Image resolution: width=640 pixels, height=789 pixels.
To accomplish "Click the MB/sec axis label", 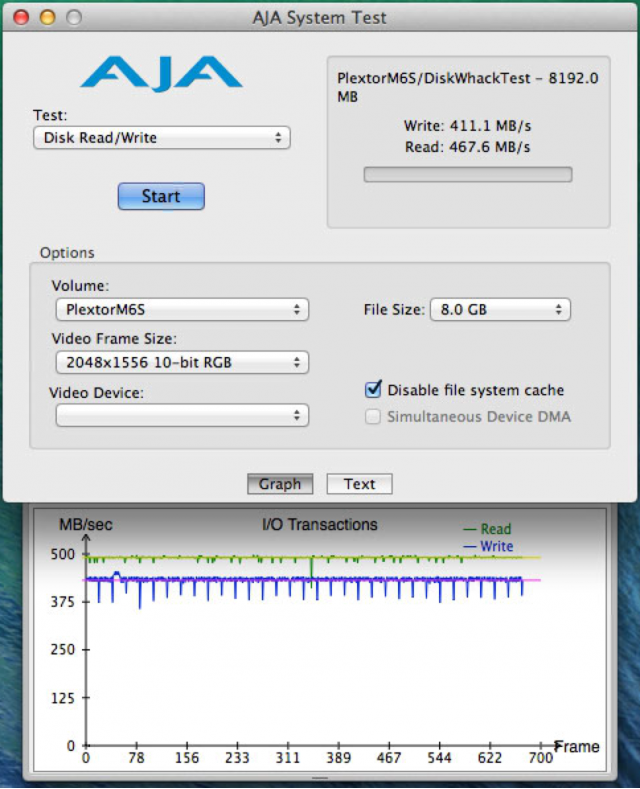I will point(86,525).
